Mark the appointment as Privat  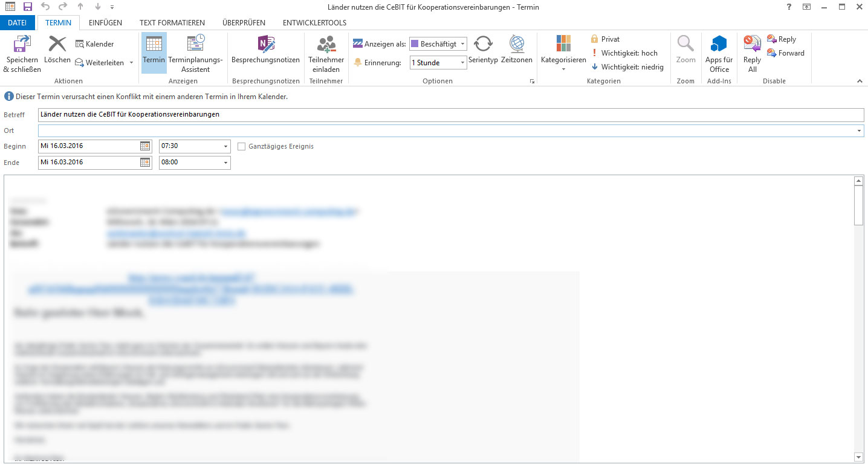605,39
